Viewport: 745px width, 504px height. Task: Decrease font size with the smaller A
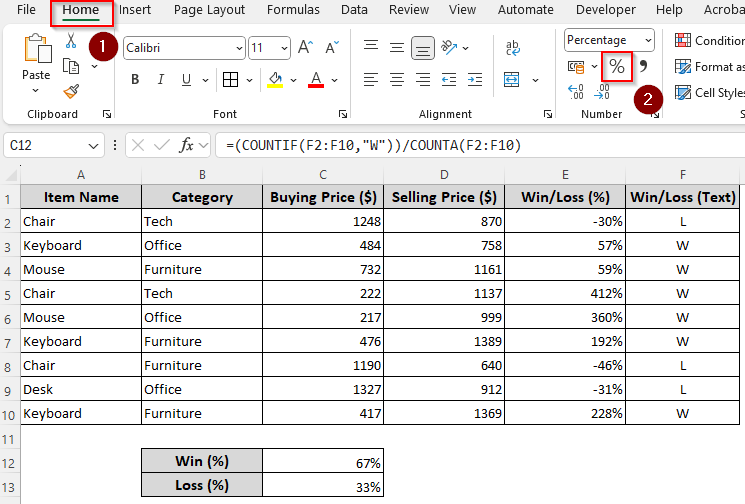tap(332, 48)
